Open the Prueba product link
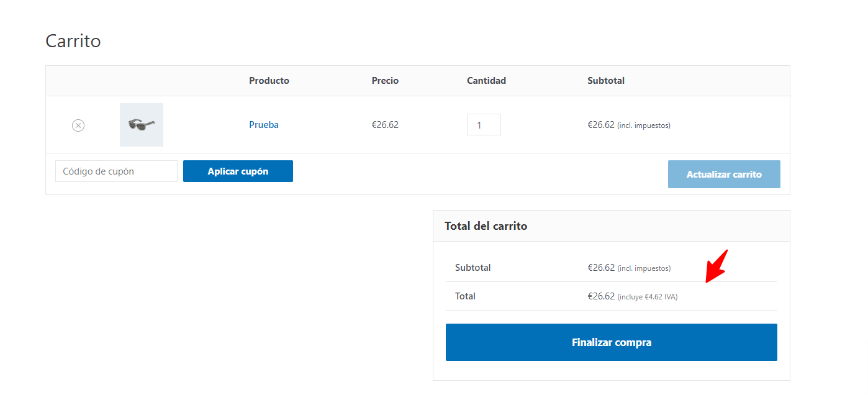The width and height of the screenshot is (868, 405). tap(264, 125)
